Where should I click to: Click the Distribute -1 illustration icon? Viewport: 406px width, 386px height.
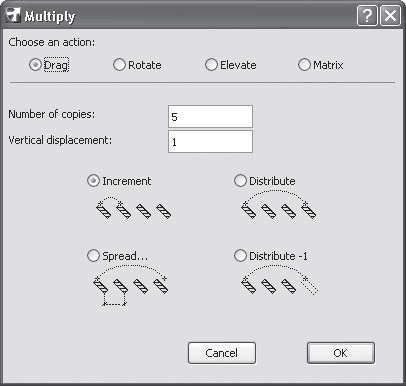coord(279,280)
